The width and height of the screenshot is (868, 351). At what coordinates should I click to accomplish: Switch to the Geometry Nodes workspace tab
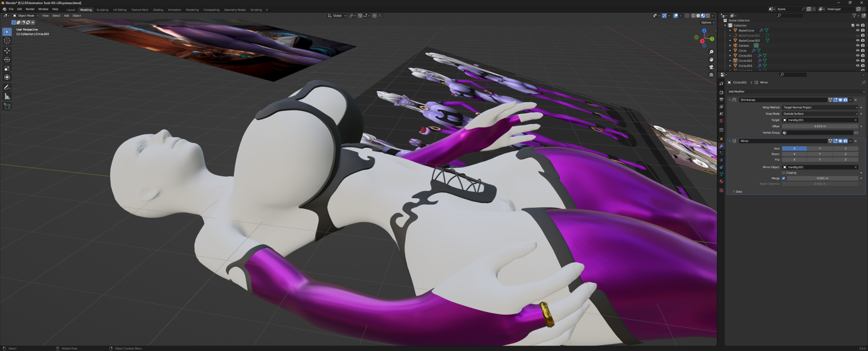click(235, 10)
